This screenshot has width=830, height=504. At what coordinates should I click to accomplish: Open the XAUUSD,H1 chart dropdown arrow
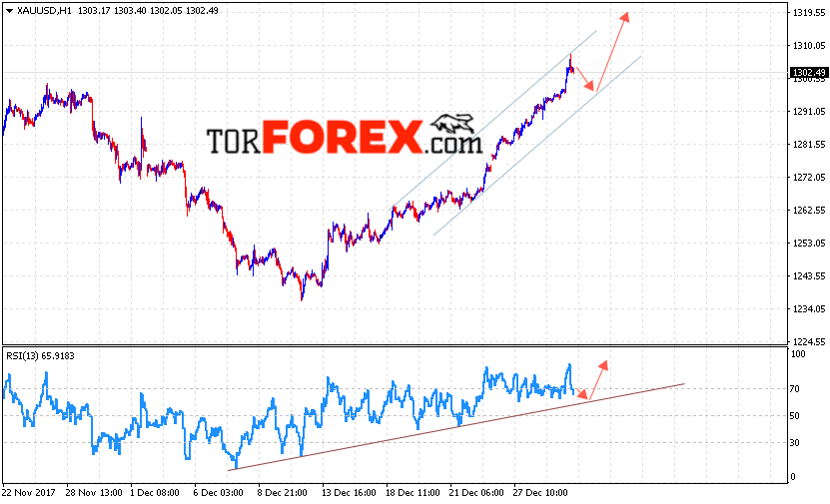coord(10,11)
